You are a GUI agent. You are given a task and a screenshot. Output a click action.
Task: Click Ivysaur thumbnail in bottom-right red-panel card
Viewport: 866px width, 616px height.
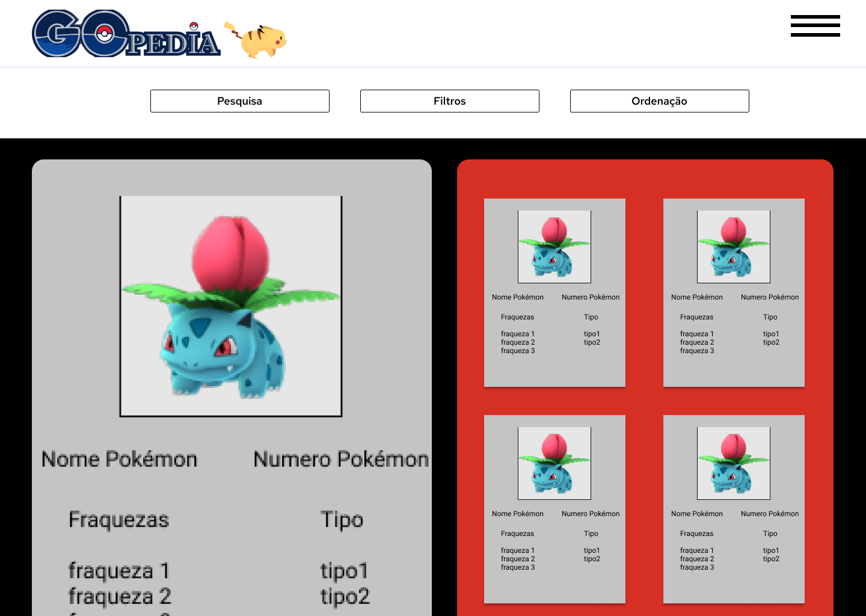(734, 463)
